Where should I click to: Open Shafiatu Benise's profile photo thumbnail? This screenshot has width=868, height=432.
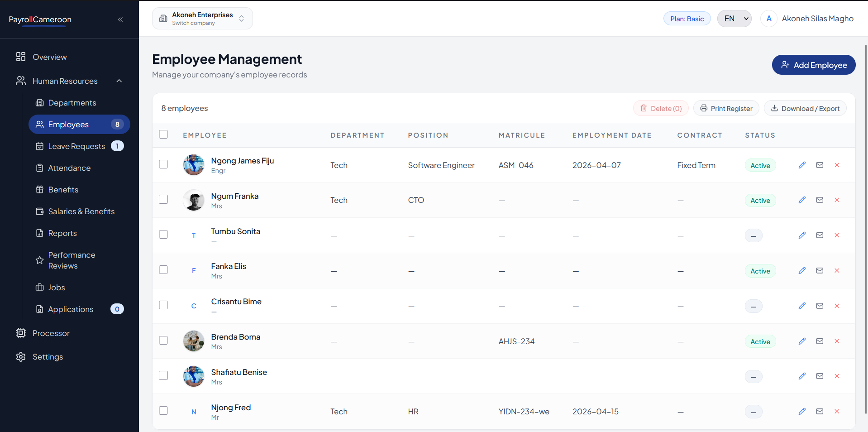click(194, 376)
